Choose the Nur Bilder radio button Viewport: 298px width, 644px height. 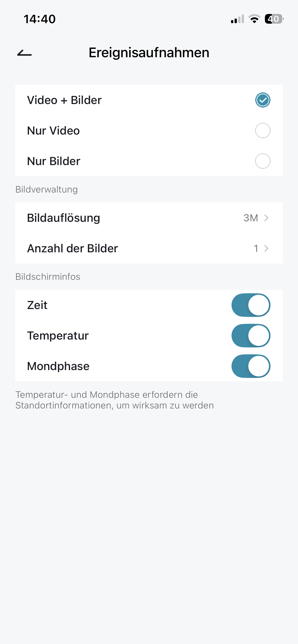[263, 161]
